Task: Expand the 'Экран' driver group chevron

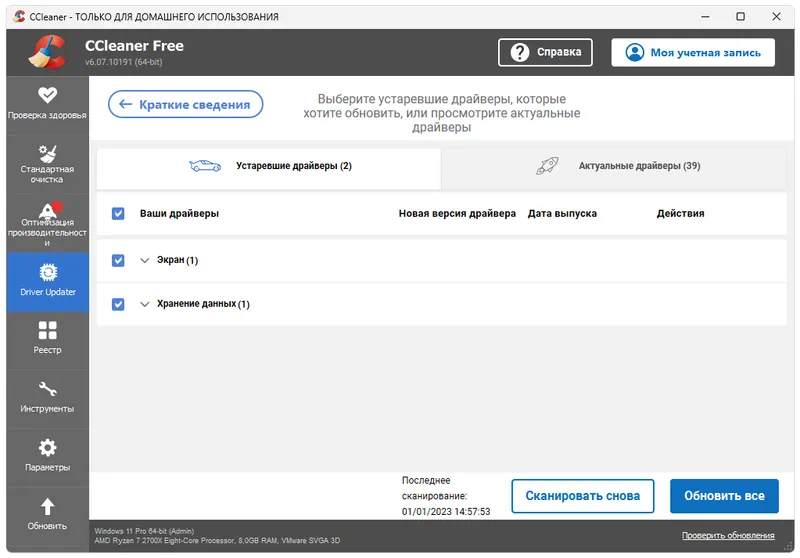Action: (145, 261)
